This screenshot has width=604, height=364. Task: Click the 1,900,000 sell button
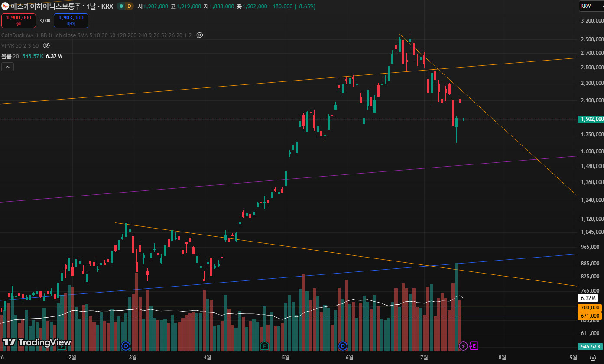coord(19,20)
